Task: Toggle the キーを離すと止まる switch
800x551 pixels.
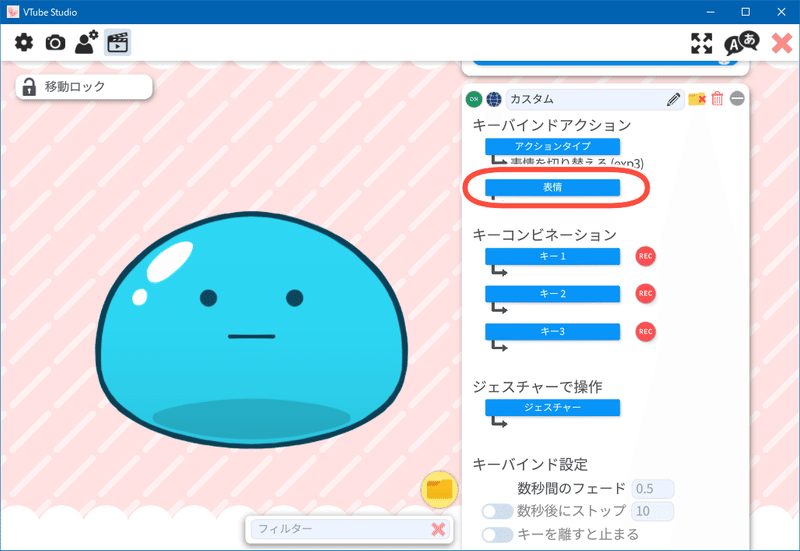Action: pos(497,535)
